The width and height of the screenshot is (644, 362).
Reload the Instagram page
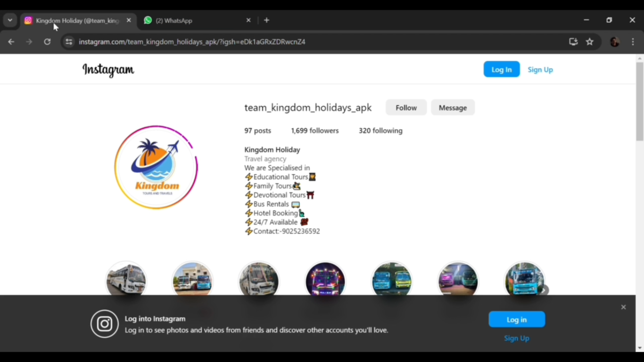tap(47, 42)
